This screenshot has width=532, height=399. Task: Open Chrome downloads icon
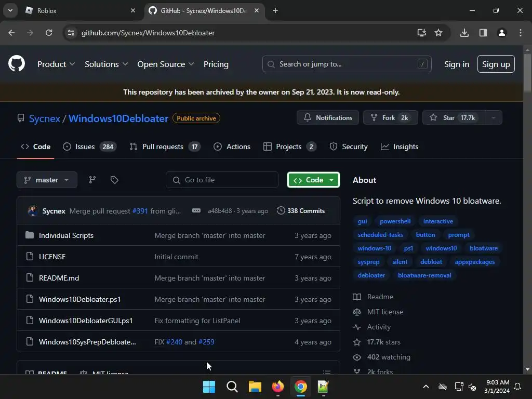coord(464,33)
